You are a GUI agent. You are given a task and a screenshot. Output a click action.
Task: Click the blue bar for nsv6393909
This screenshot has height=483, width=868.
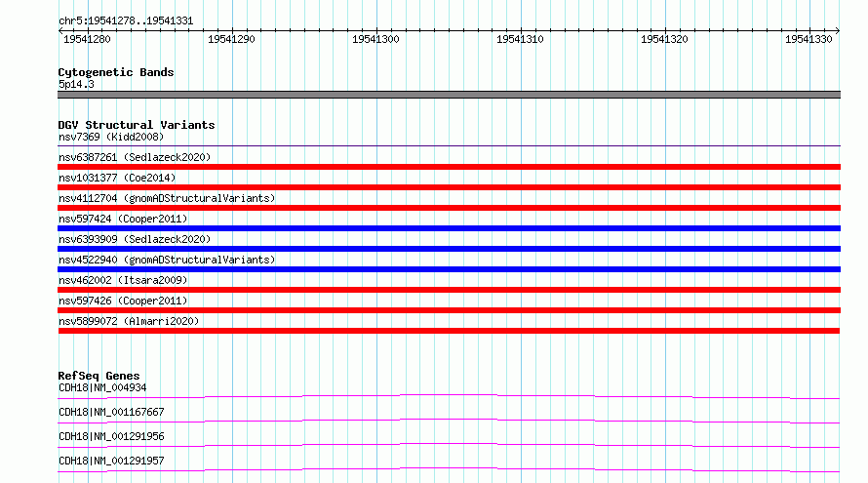pos(449,249)
